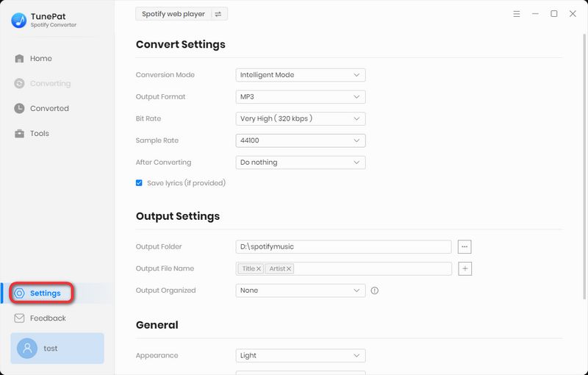
Task: Go to the Converted history section
Action: point(42,108)
